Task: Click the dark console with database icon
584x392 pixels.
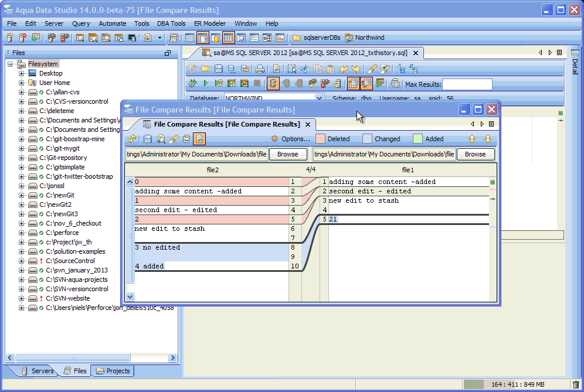Action: (132, 38)
